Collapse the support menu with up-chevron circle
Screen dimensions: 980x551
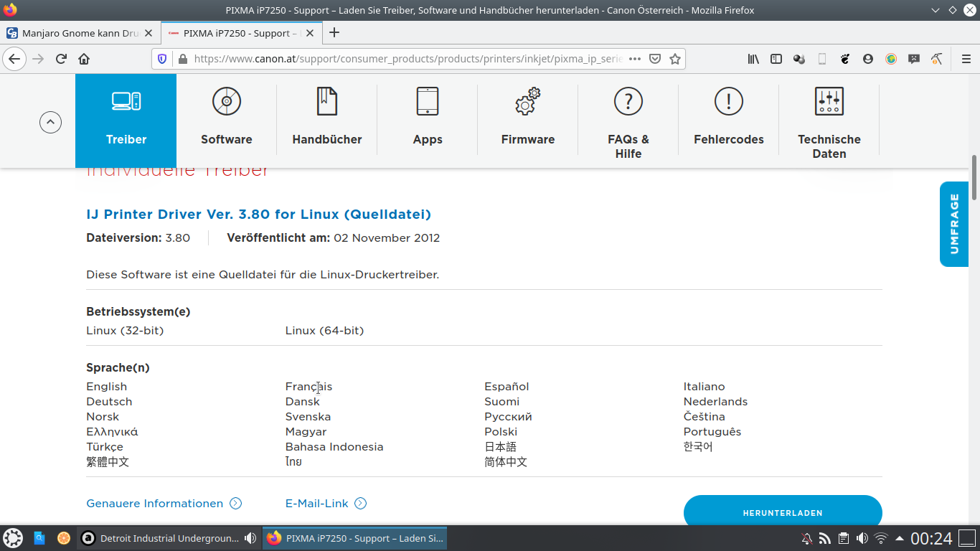50,122
